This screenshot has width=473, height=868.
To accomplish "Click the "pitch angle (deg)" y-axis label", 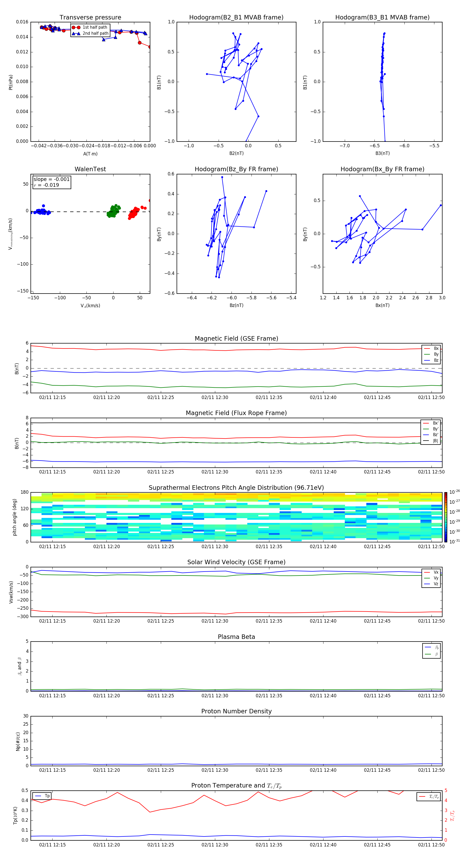I will [x=14, y=517].
